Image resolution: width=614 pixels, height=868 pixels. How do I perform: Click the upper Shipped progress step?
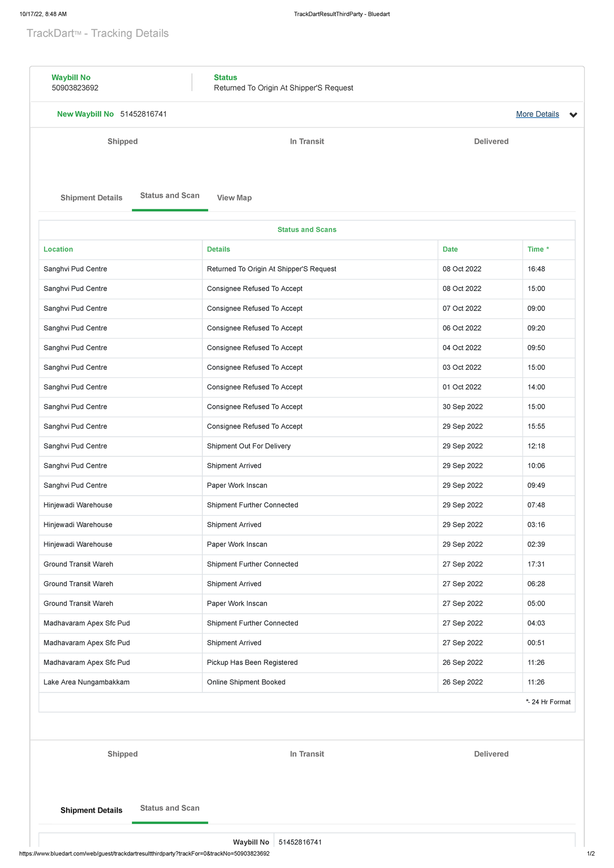(x=122, y=141)
